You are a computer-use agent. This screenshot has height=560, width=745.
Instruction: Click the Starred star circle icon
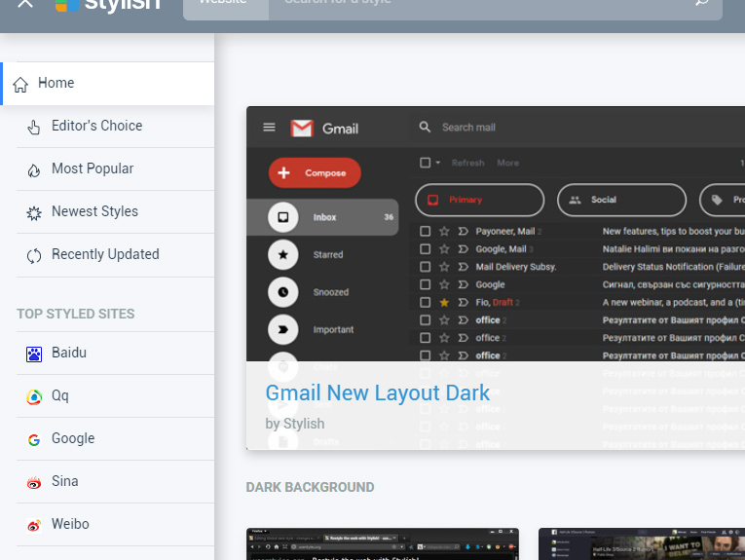click(283, 254)
